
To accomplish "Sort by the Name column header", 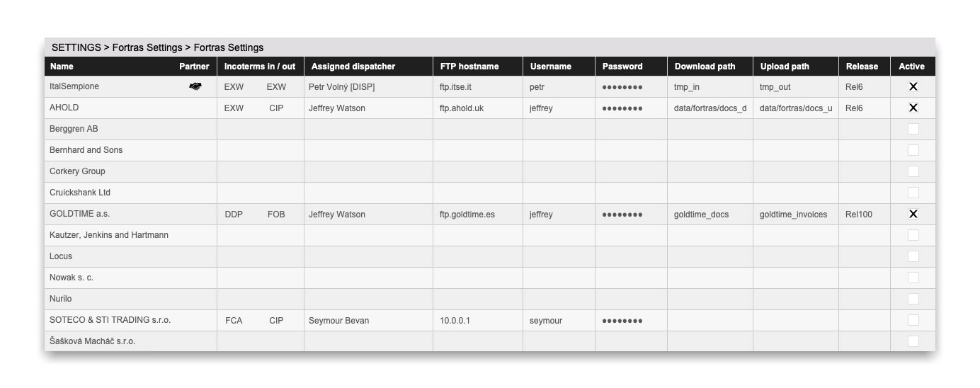I will coord(62,67).
